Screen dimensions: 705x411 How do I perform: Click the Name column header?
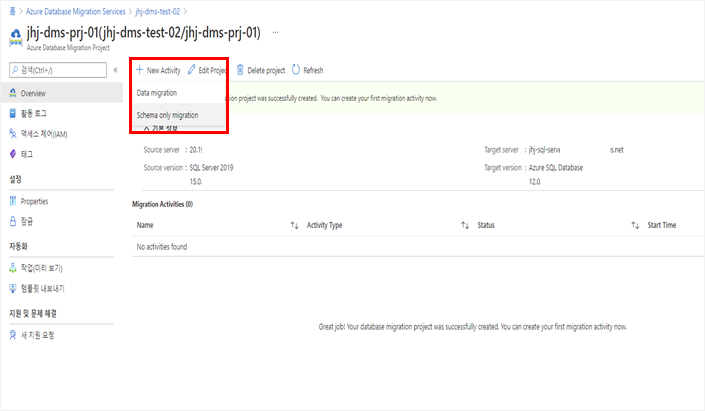pyautogui.click(x=145, y=225)
